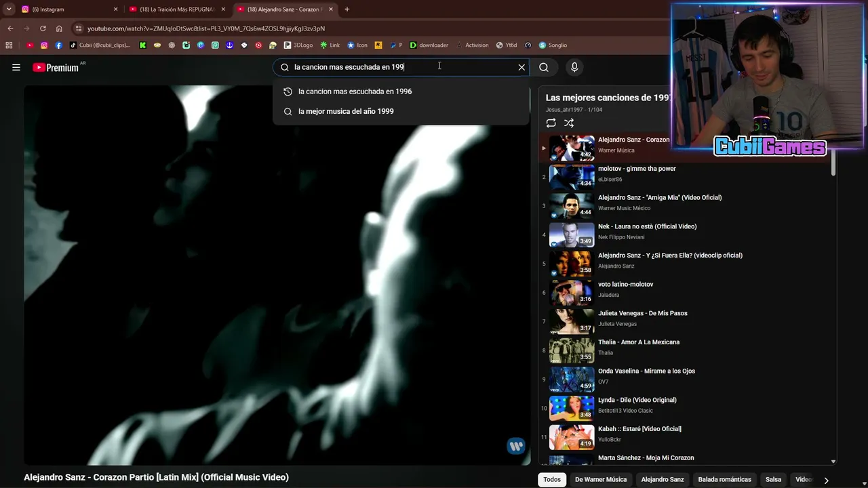The height and width of the screenshot is (488, 868).
Task: Filter by 'Balada románticas' chip
Action: coord(724,479)
